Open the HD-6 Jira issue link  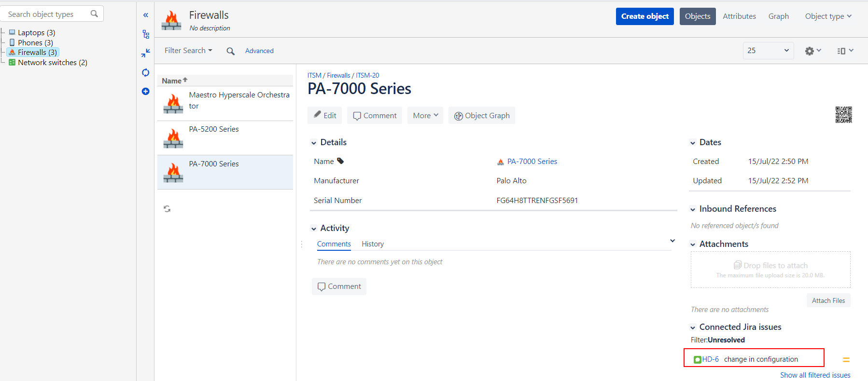710,359
